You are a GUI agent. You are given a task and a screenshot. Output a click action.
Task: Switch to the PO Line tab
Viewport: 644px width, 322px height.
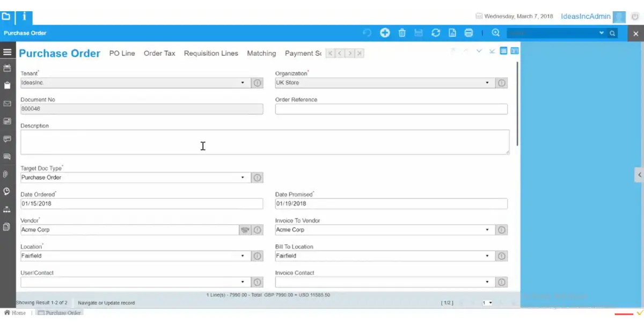click(x=122, y=53)
